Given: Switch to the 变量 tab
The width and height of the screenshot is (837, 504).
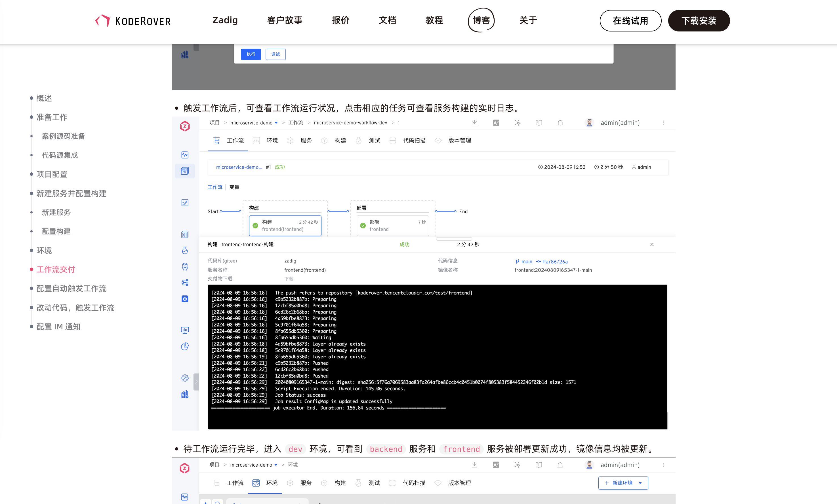Looking at the screenshot, I should pos(234,187).
